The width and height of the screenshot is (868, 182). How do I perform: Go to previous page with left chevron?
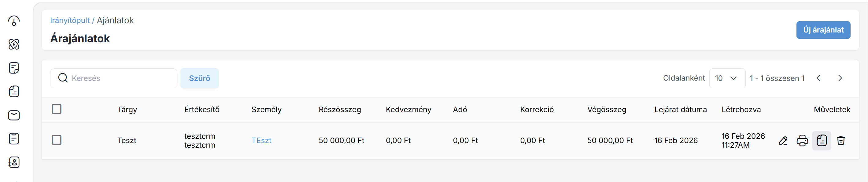(818, 78)
